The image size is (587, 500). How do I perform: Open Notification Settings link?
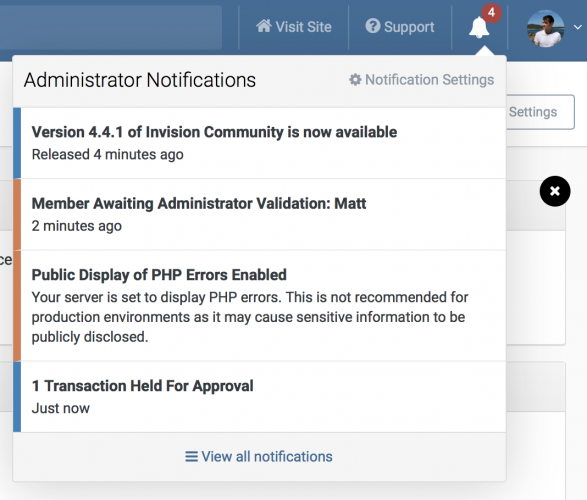coord(422,80)
